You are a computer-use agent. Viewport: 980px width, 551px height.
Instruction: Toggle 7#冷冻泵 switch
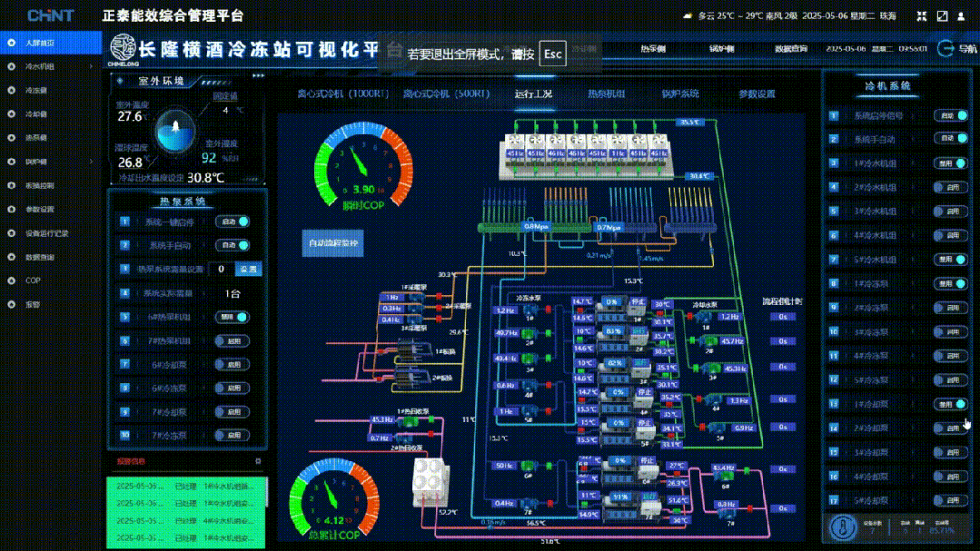pos(233,435)
